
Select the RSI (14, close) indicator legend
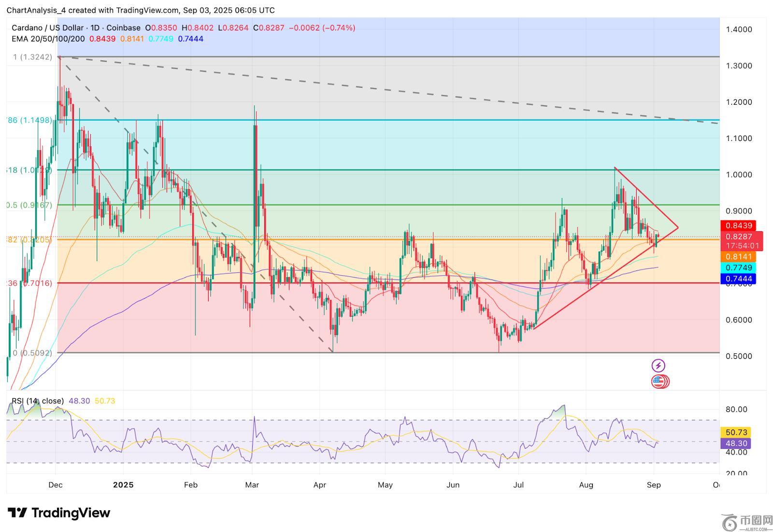click(38, 401)
